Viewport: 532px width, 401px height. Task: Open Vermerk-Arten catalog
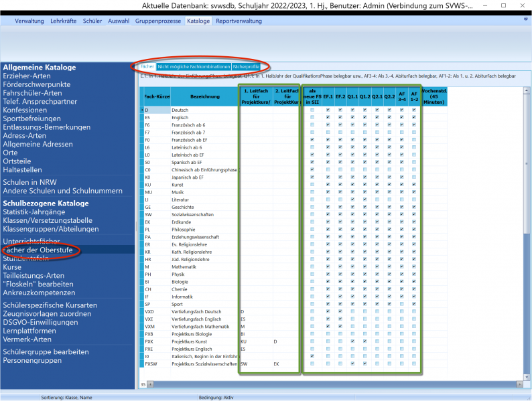tap(27, 339)
